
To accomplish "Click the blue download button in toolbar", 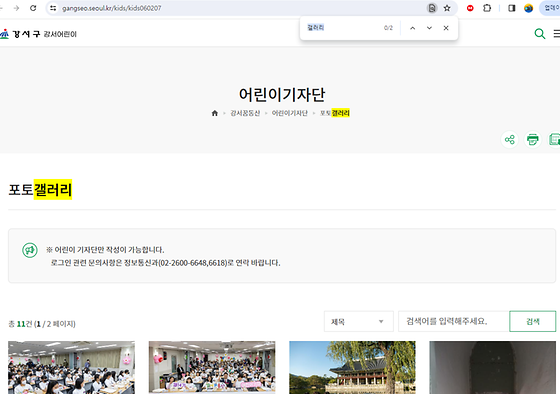I will tap(550, 8).
